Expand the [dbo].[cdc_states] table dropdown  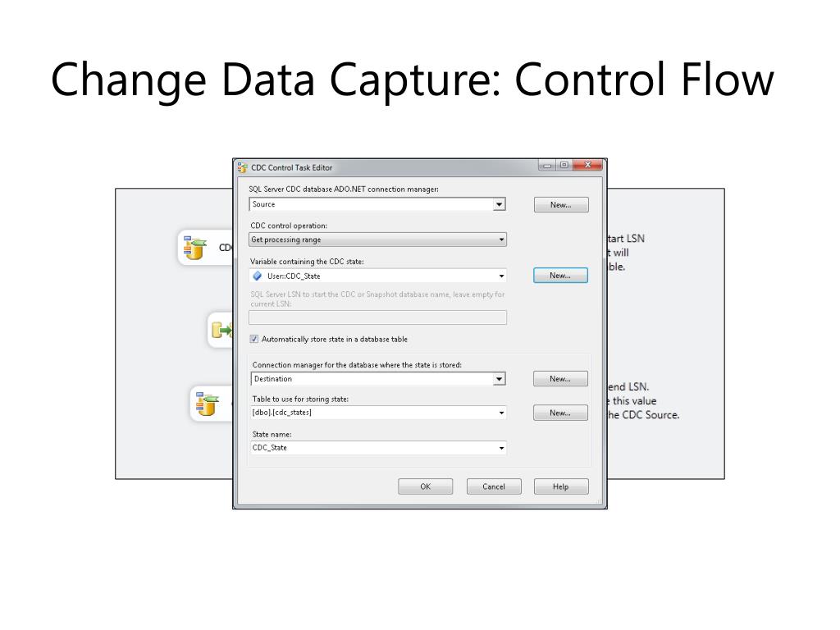[501, 413]
